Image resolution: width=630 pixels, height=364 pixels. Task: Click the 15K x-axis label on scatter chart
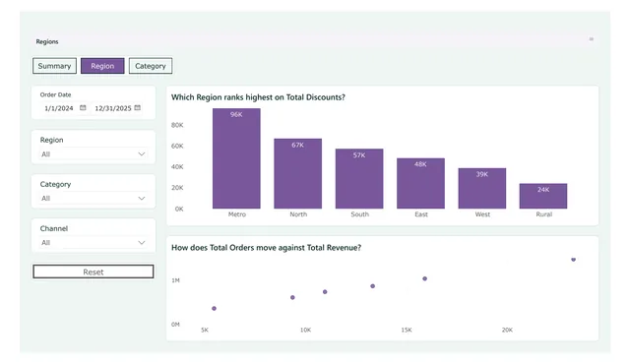pyautogui.click(x=407, y=330)
